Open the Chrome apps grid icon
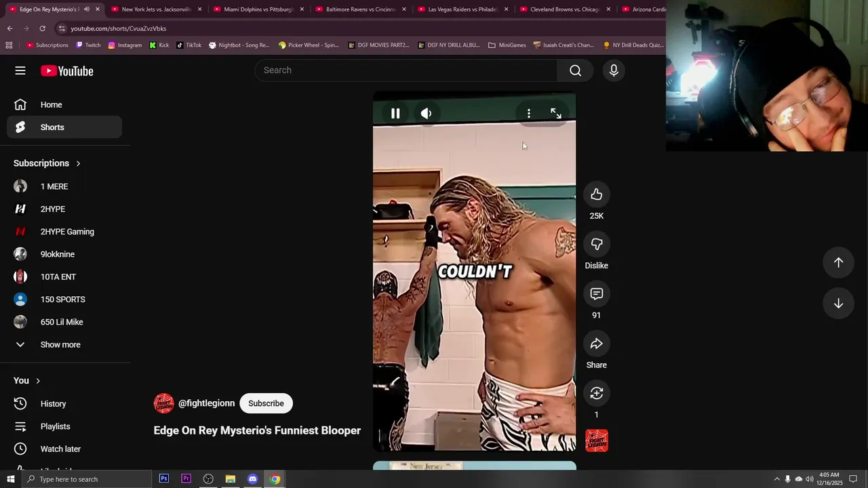868x488 pixels. (x=9, y=45)
